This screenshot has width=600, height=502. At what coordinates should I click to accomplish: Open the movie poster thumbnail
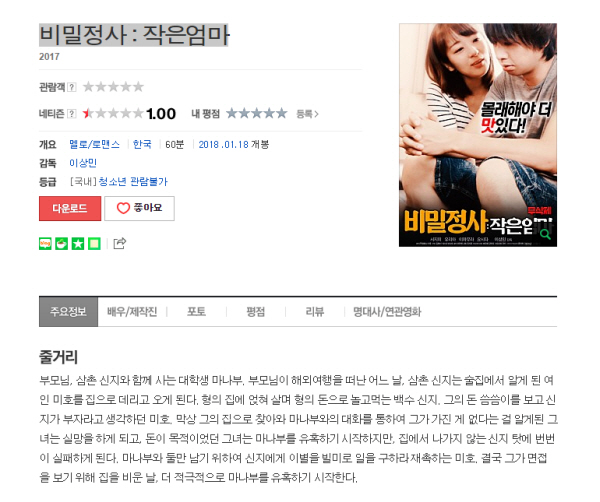coord(478,135)
